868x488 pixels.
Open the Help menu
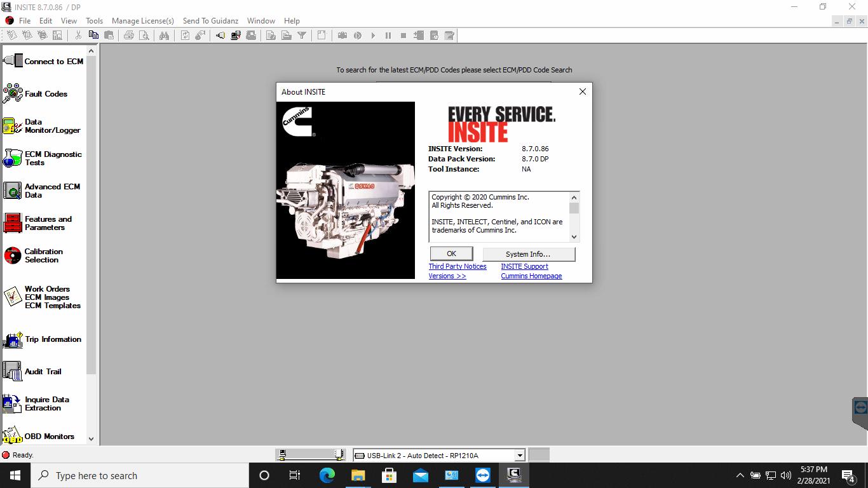click(292, 20)
